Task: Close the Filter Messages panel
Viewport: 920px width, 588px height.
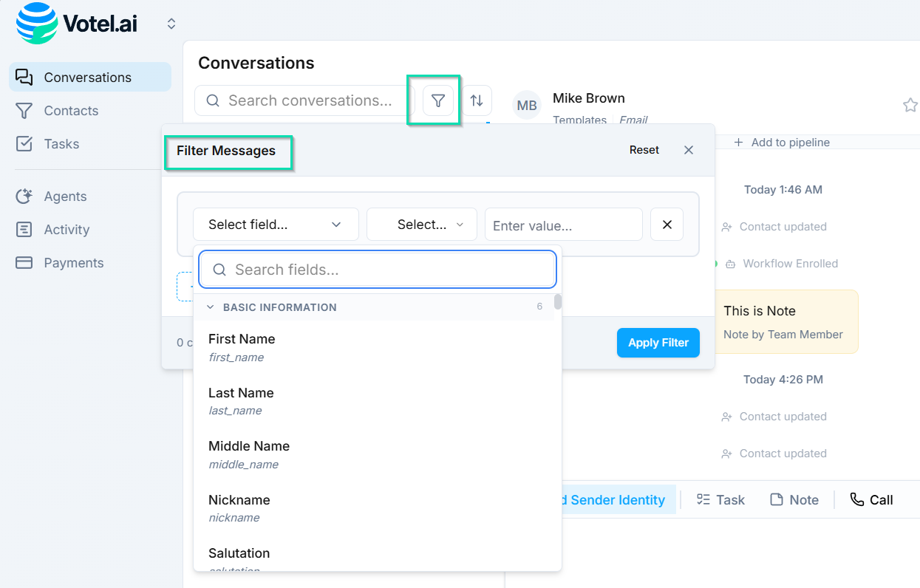Action: click(x=689, y=150)
